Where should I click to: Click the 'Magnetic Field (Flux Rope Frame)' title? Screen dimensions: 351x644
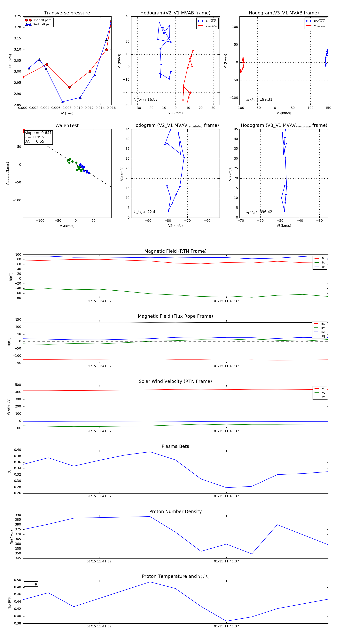pyautogui.click(x=175, y=316)
